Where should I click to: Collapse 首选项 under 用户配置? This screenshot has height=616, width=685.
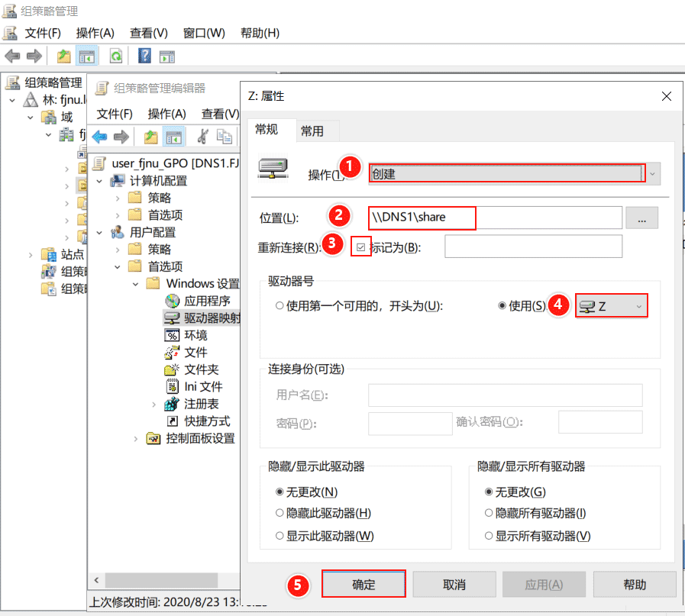click(118, 266)
